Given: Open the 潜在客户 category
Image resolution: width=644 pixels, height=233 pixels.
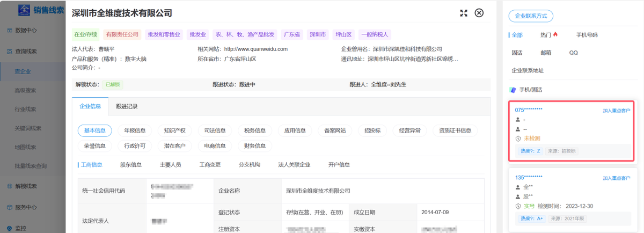Looking at the screenshot, I should pyautogui.click(x=174, y=145).
